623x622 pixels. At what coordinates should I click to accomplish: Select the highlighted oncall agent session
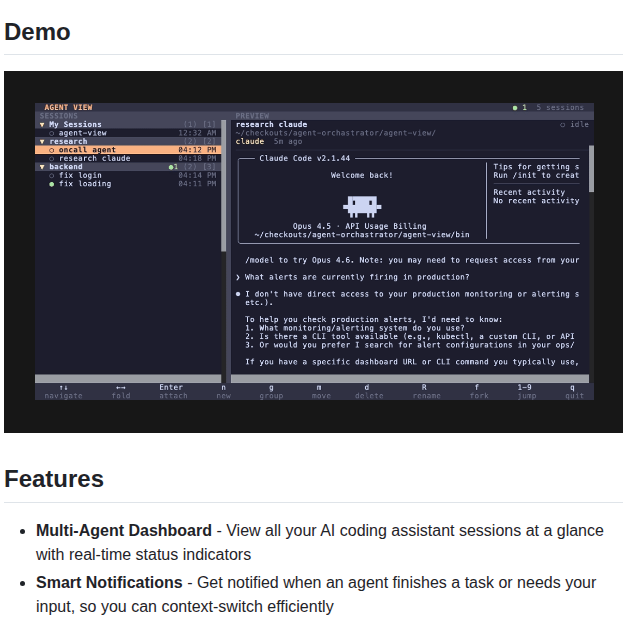pos(128,150)
